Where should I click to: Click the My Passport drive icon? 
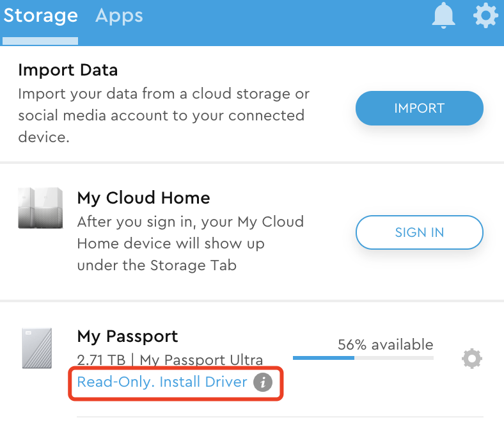tap(36, 348)
